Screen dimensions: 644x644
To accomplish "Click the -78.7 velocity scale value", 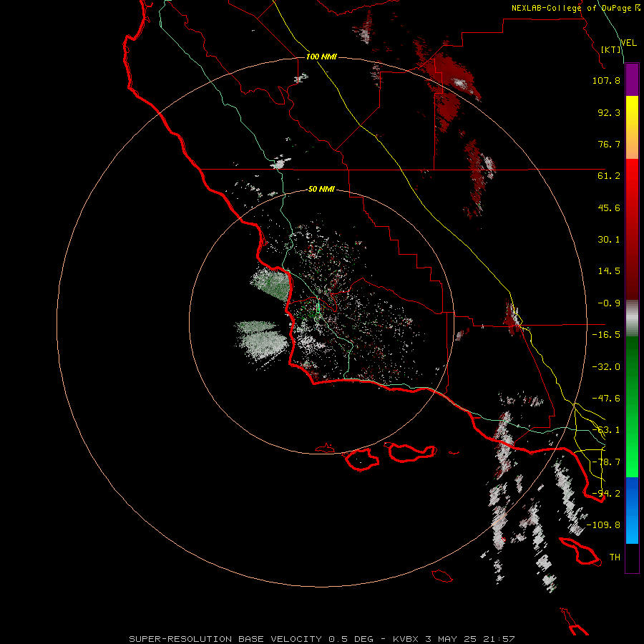I will pyautogui.click(x=606, y=462).
